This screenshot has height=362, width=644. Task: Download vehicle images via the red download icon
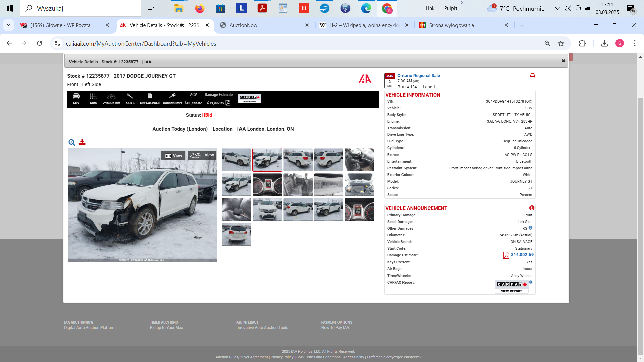[82, 142]
